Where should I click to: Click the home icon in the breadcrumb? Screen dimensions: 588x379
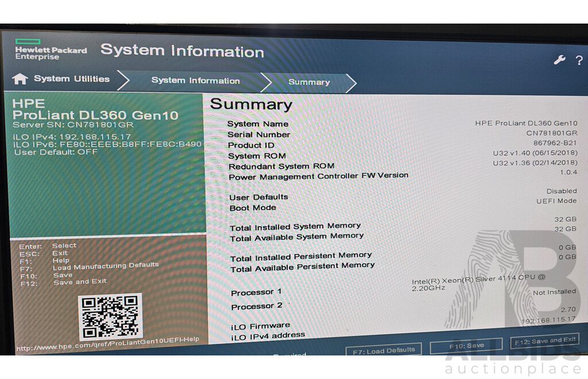[x=20, y=79]
